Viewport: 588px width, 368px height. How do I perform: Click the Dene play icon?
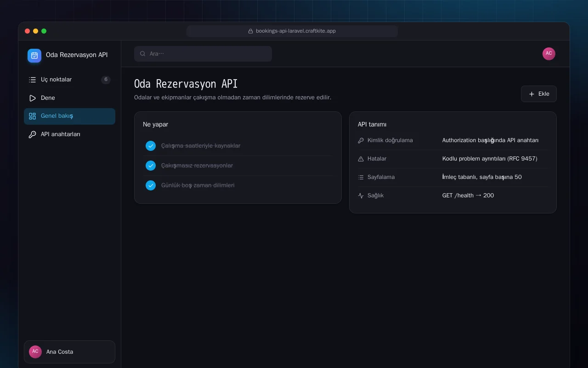(x=32, y=98)
